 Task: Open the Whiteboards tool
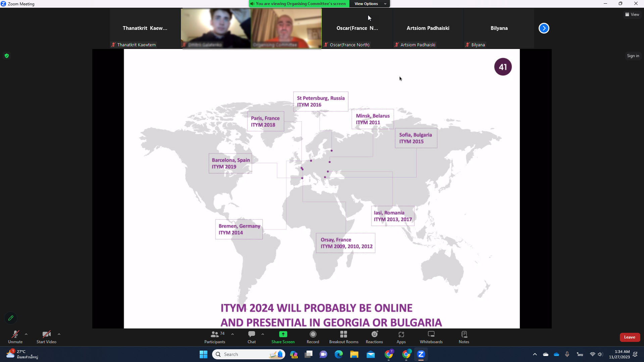tap(431, 337)
